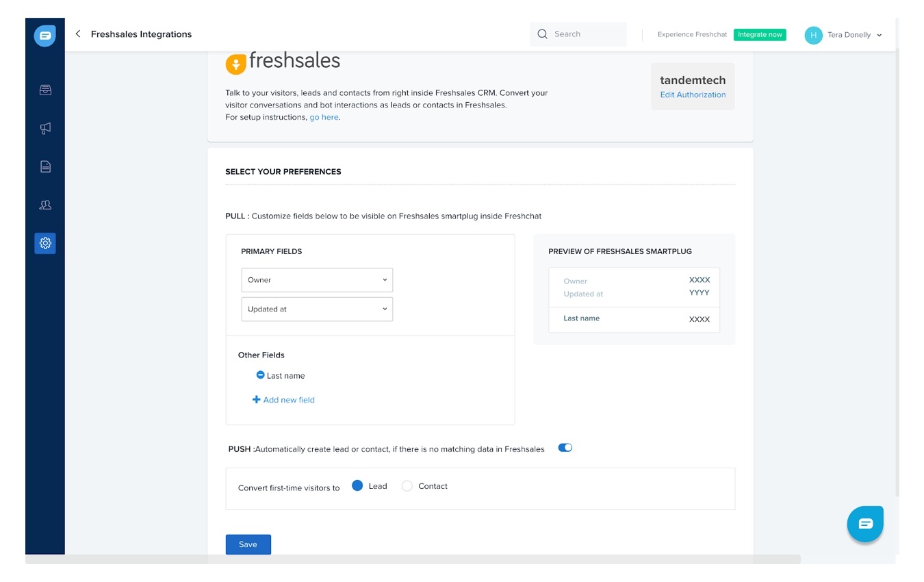Open Campaigns megaphone icon in sidebar
924x582 pixels.
[45, 128]
